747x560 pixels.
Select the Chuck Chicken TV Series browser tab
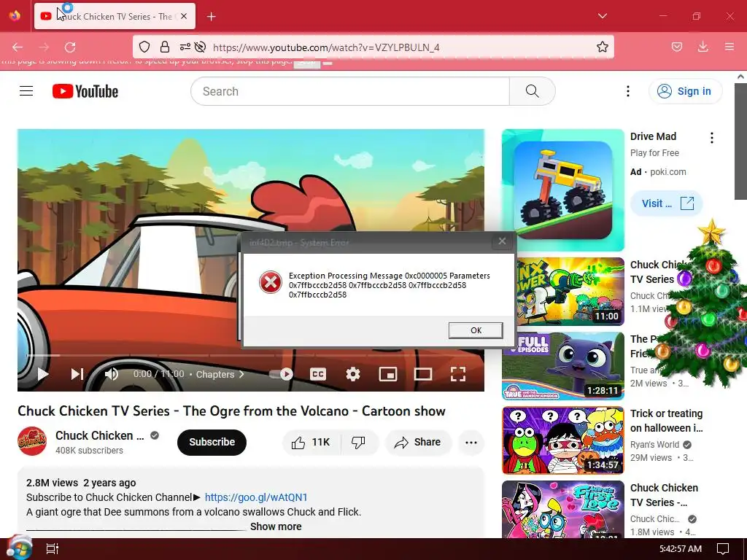[x=115, y=16]
